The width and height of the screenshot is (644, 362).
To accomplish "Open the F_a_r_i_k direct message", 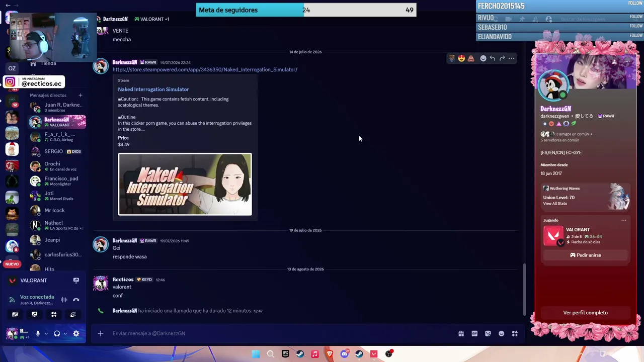I will pyautogui.click(x=57, y=137).
